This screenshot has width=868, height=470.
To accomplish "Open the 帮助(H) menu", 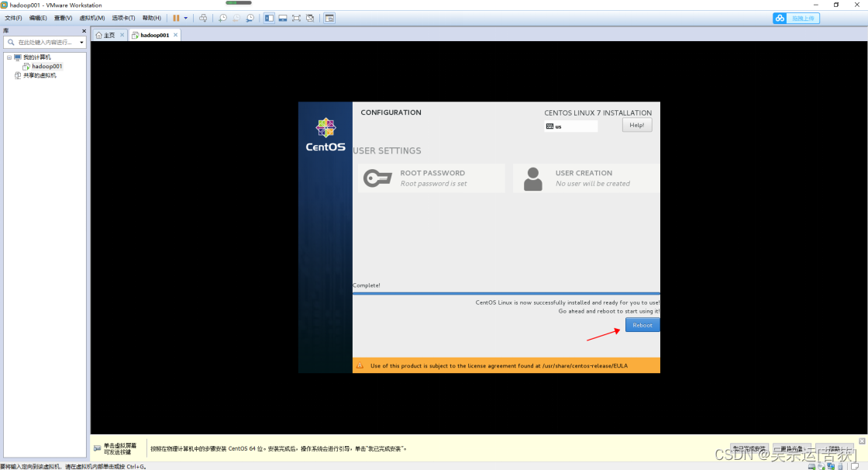I will [152, 19].
